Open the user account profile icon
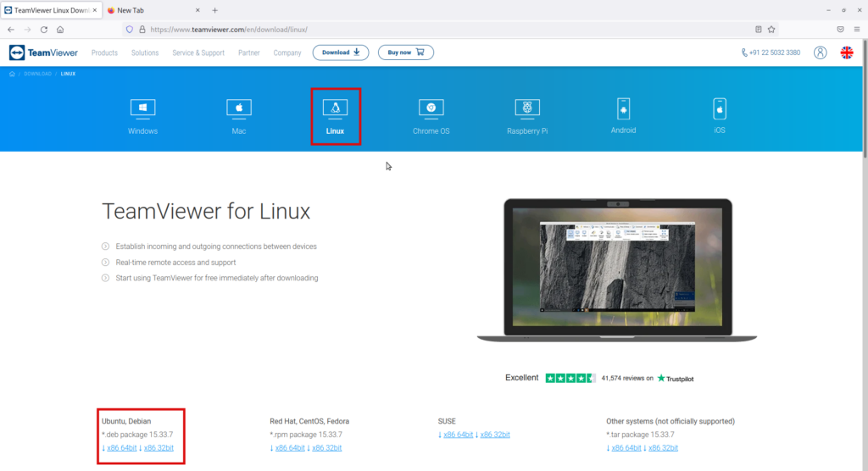The width and height of the screenshot is (868, 471). coord(820,53)
